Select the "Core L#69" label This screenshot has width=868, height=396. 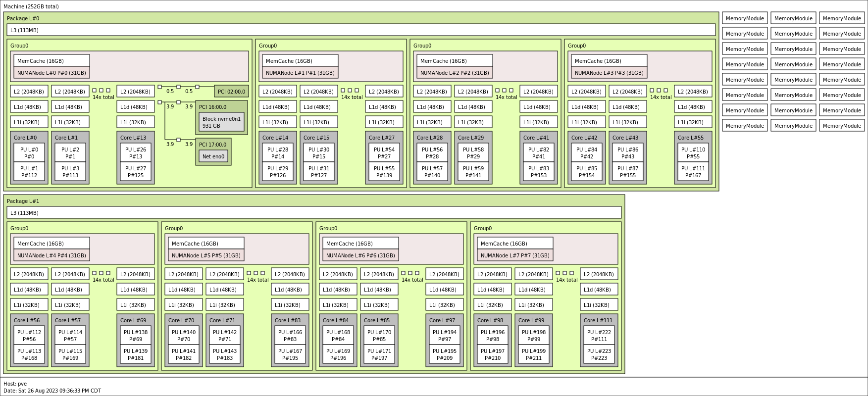click(133, 321)
